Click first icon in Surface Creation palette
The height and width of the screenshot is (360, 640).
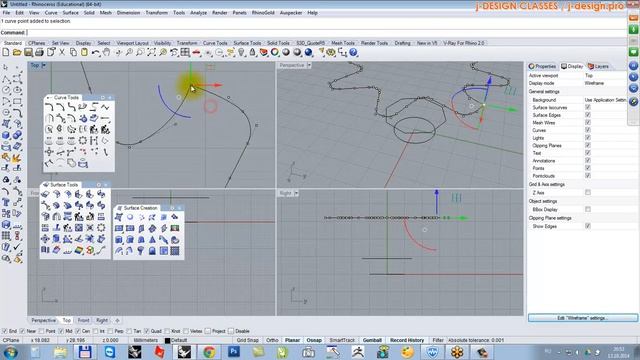(119, 217)
